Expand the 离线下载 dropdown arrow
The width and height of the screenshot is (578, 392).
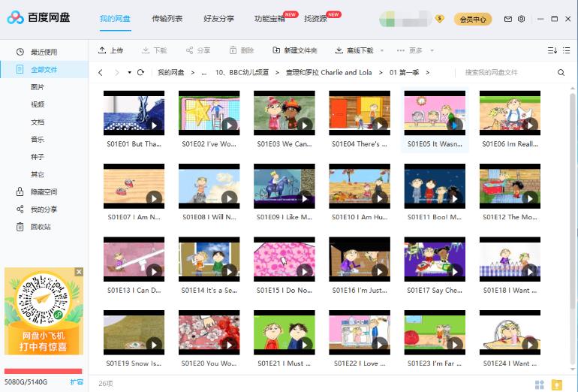[x=382, y=50]
